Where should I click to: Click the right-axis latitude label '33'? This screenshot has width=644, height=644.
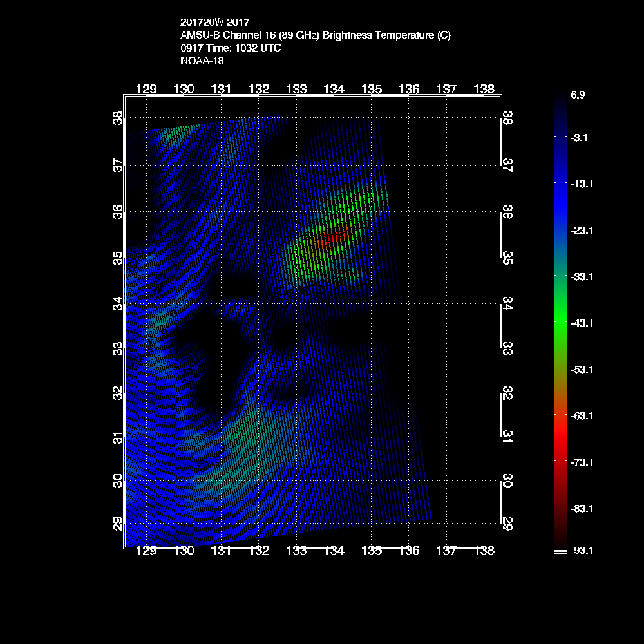point(507,348)
